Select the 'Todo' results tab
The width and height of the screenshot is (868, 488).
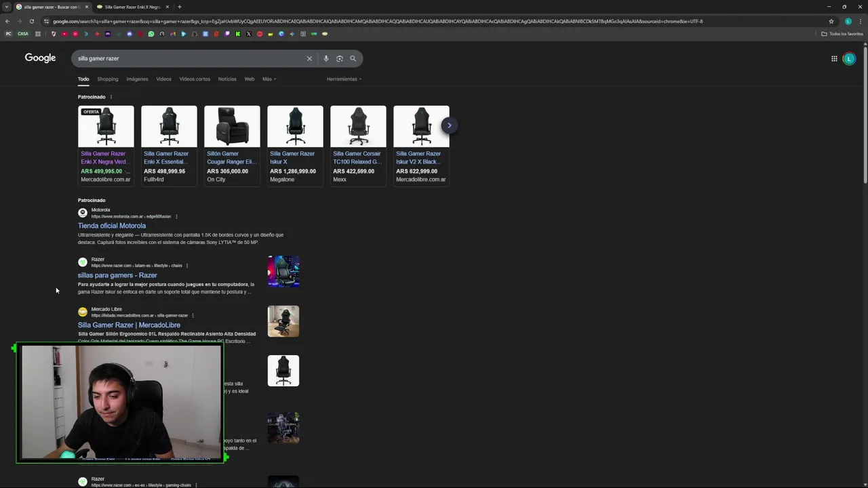pyautogui.click(x=83, y=79)
